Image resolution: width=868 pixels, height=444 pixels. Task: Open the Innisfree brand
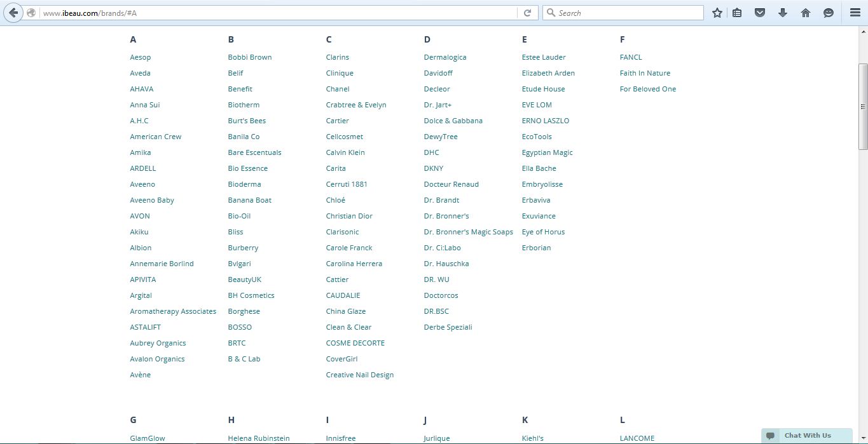(341, 438)
